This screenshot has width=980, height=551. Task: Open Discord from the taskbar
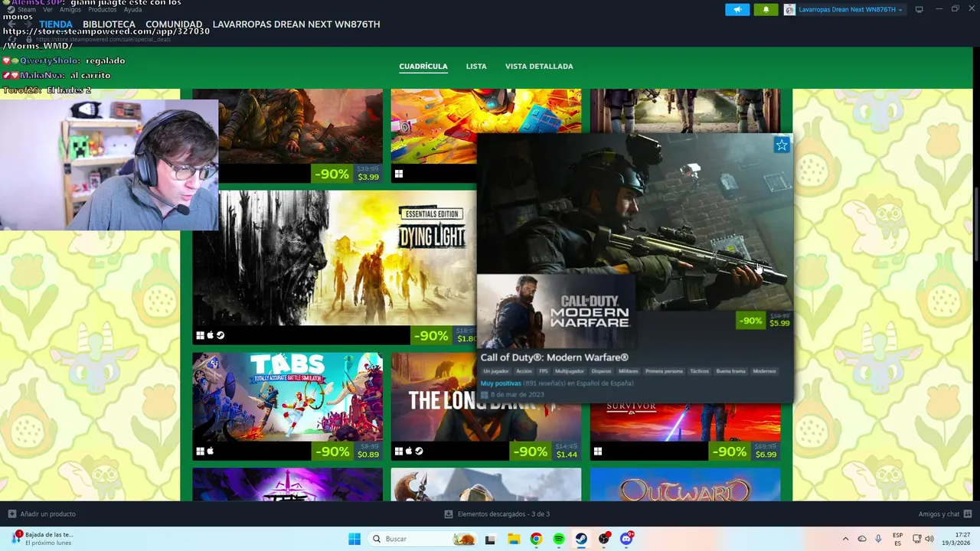(627, 539)
